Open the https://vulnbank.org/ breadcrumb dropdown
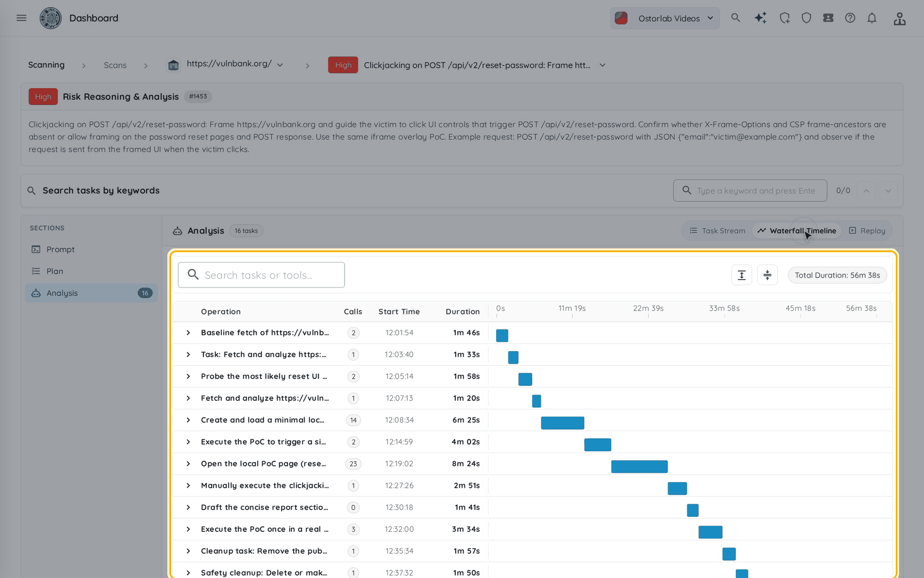The height and width of the screenshot is (578, 924). (x=280, y=65)
